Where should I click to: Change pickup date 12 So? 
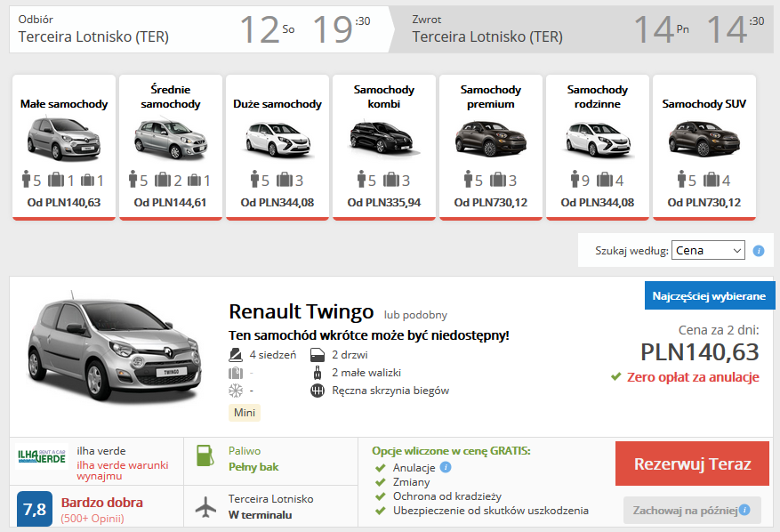click(267, 29)
